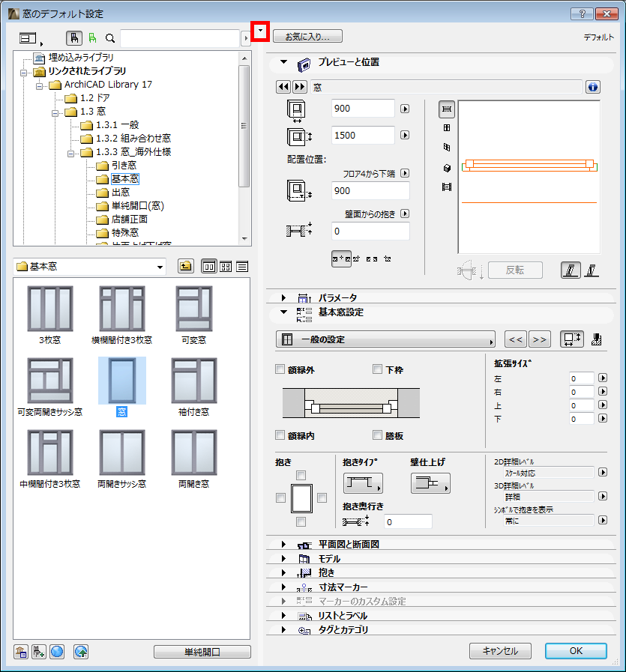
Task: Click the 900 width input field
Action: pos(363,109)
